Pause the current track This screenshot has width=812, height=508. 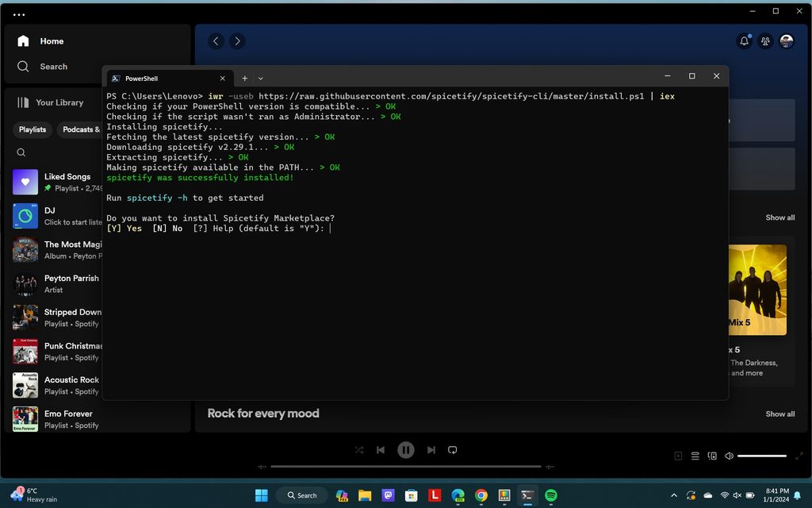pyautogui.click(x=406, y=449)
